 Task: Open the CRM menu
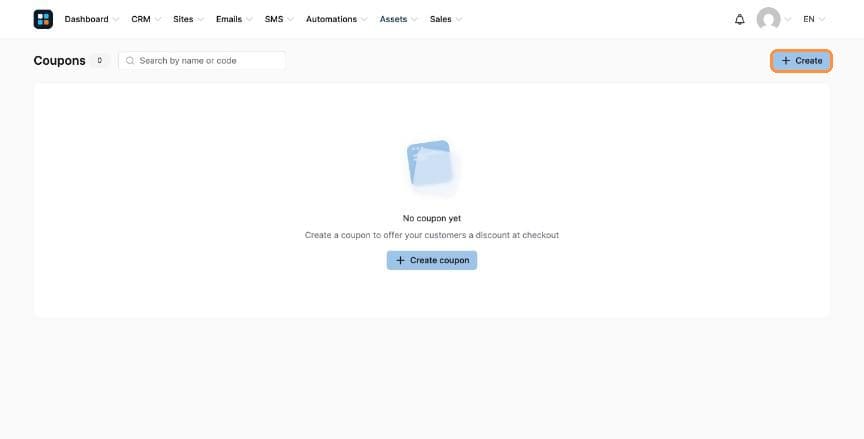pos(141,19)
